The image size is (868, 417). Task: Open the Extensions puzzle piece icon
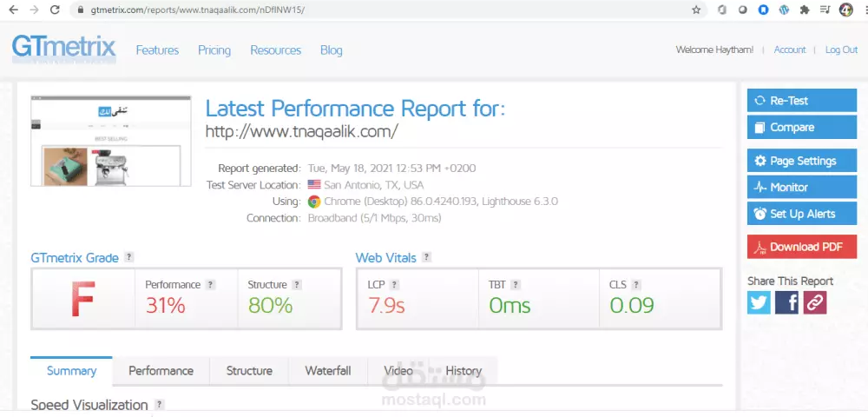[805, 10]
